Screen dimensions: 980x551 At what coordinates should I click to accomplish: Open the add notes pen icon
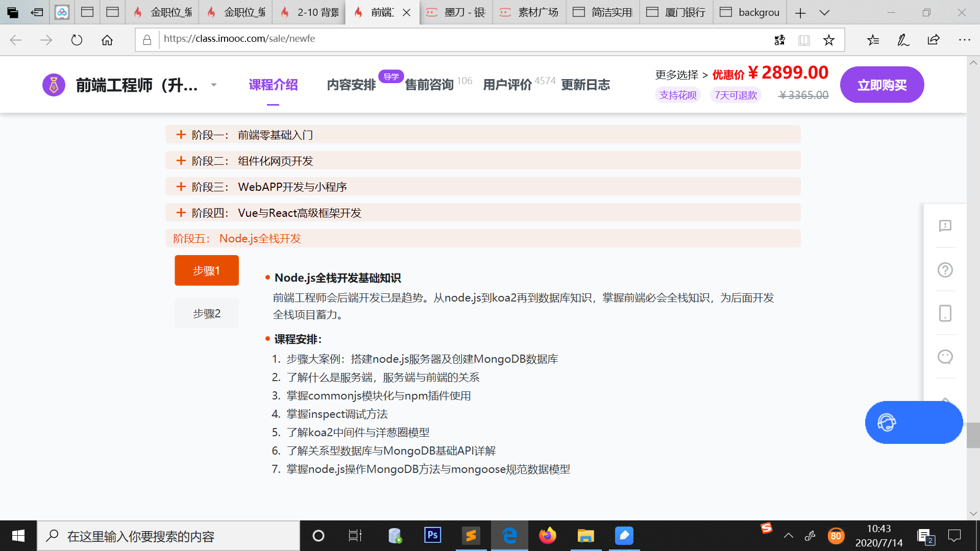click(x=903, y=40)
